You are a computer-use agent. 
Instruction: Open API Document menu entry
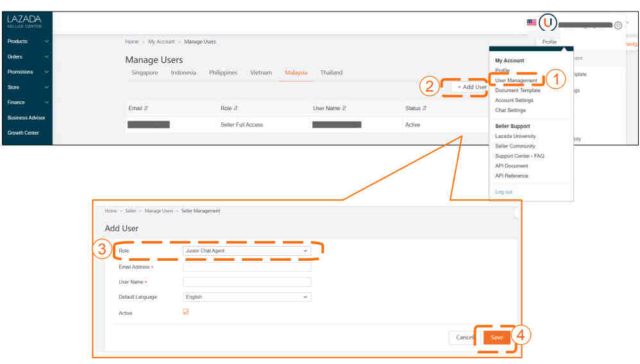pos(512,166)
